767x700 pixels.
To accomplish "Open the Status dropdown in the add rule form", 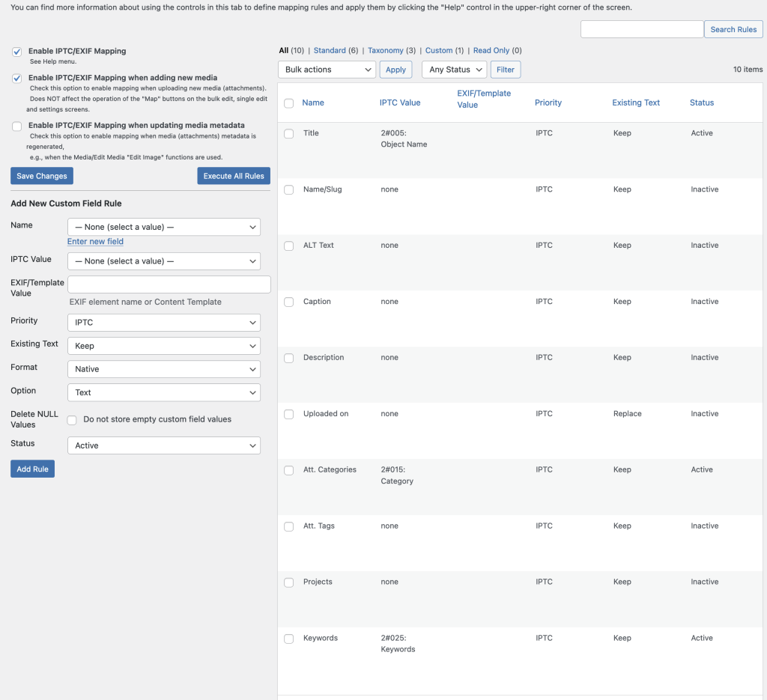I will coord(164,445).
